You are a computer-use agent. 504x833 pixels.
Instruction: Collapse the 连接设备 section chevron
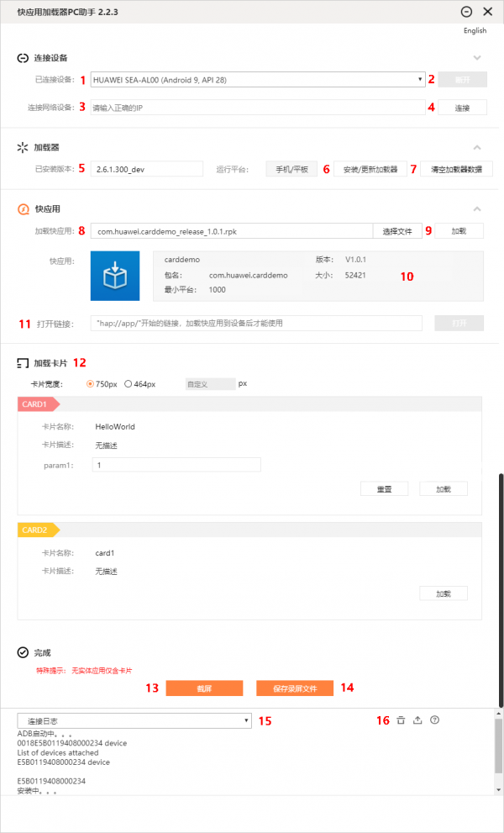coord(477,57)
